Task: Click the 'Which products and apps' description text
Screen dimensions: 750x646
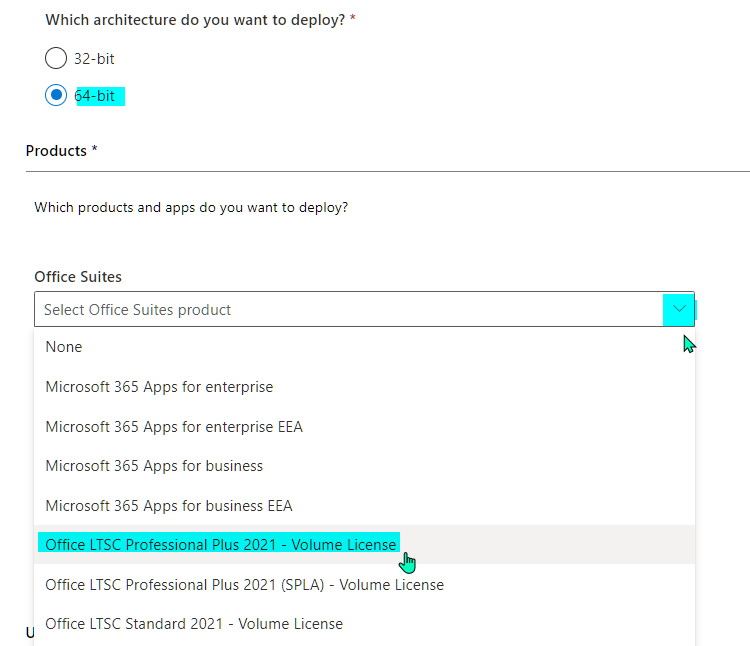Action: coord(191,208)
